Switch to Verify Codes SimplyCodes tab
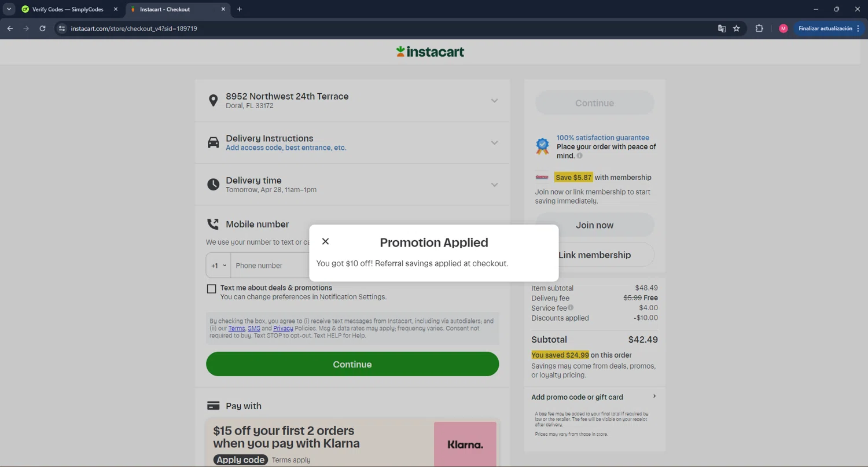The image size is (868, 467). click(x=68, y=9)
